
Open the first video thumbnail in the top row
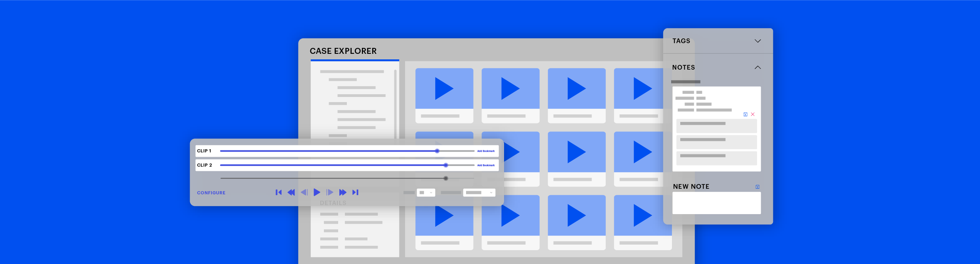pos(444,89)
